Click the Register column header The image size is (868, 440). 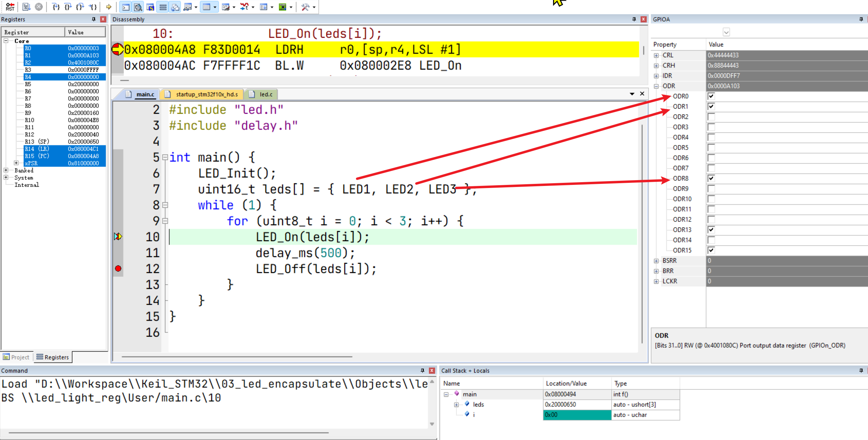[x=33, y=32]
